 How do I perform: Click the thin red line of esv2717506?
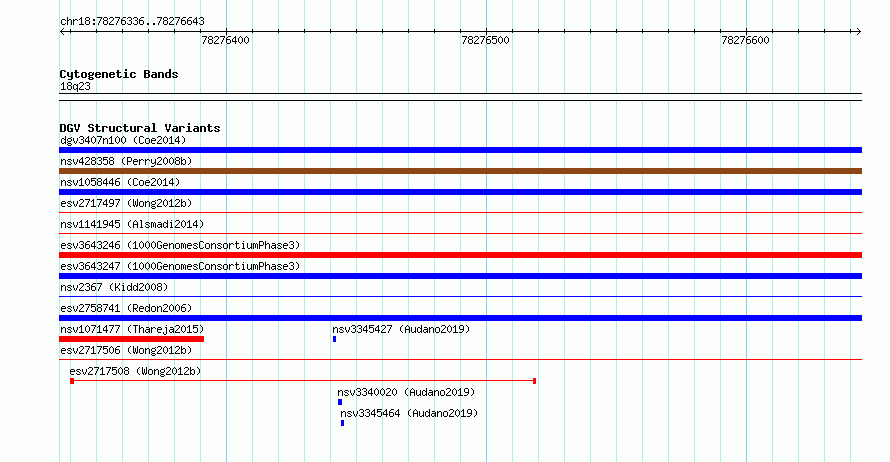click(460, 360)
